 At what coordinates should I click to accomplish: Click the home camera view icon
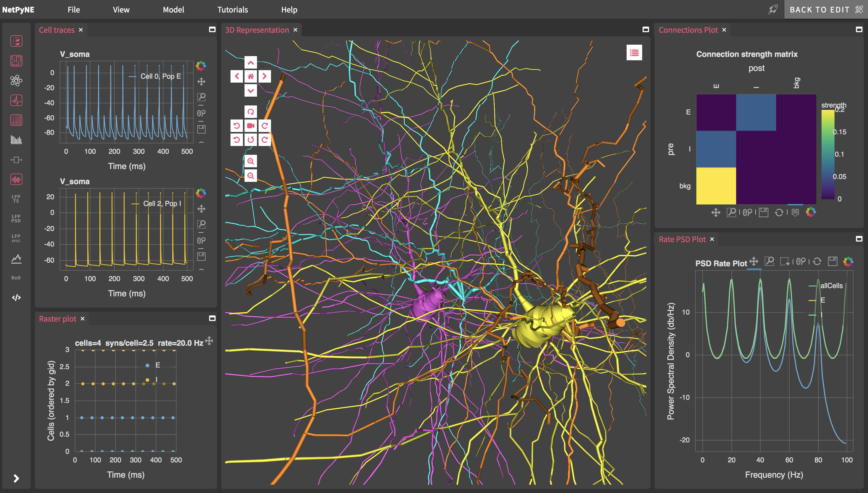point(250,77)
